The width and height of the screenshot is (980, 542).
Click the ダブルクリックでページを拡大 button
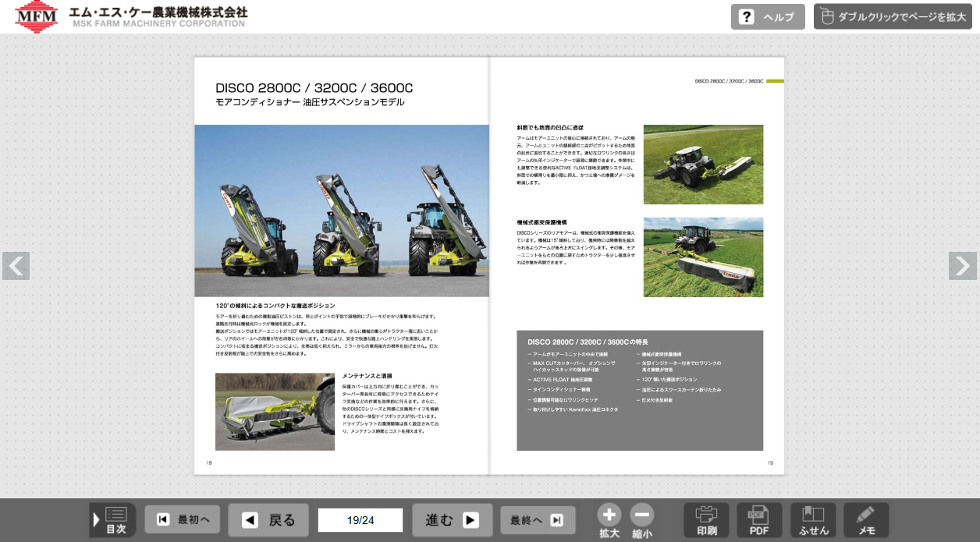point(893,17)
